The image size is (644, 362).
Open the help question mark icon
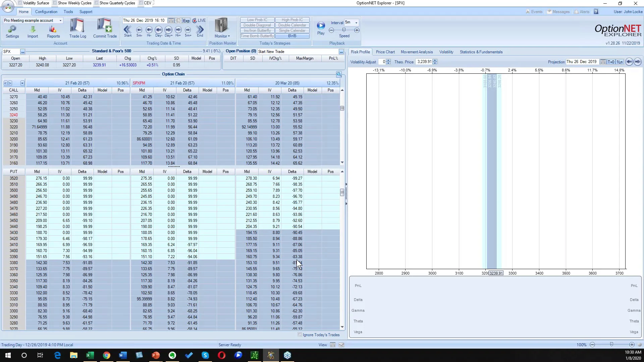(596, 12)
